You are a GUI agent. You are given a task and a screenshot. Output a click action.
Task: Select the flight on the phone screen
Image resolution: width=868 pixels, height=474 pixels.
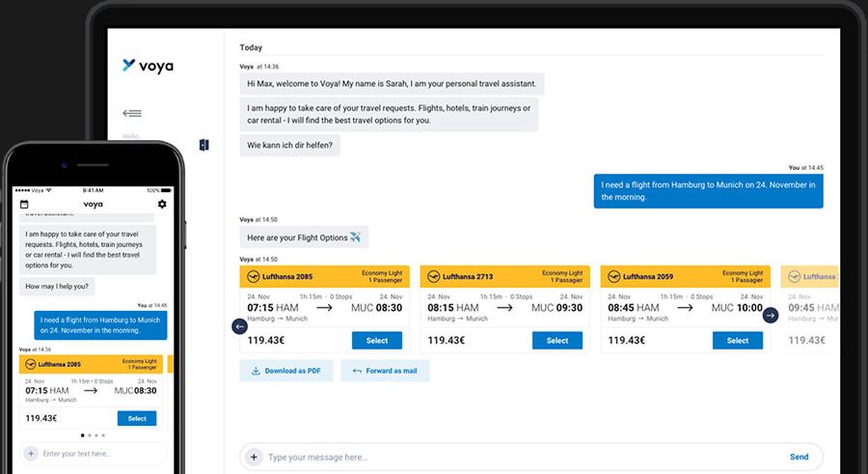137,419
